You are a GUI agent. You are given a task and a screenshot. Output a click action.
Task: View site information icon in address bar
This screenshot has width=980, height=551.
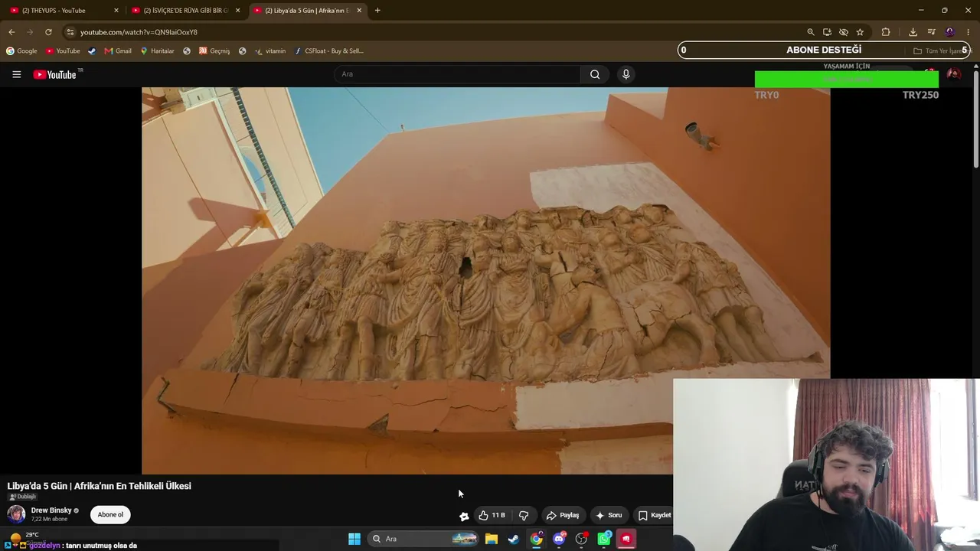[x=70, y=32]
